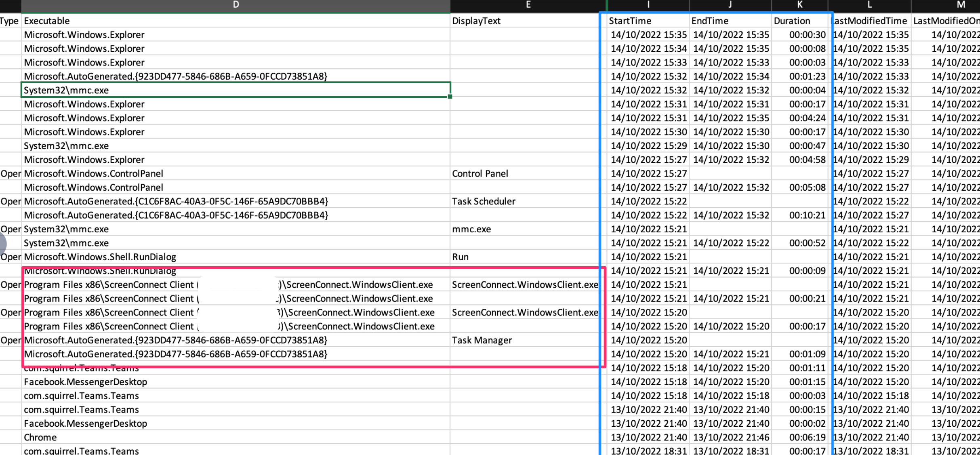980x455 pixels.
Task: Click column I header
Action: 648,5
